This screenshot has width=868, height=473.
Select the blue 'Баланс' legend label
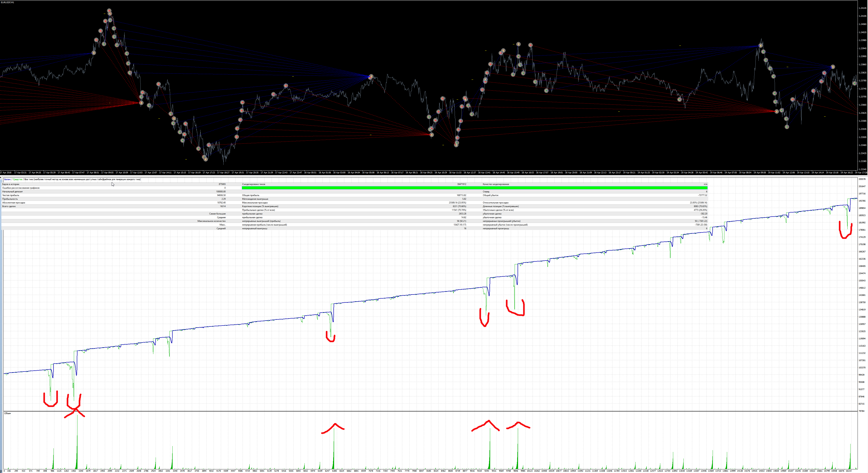7,180
